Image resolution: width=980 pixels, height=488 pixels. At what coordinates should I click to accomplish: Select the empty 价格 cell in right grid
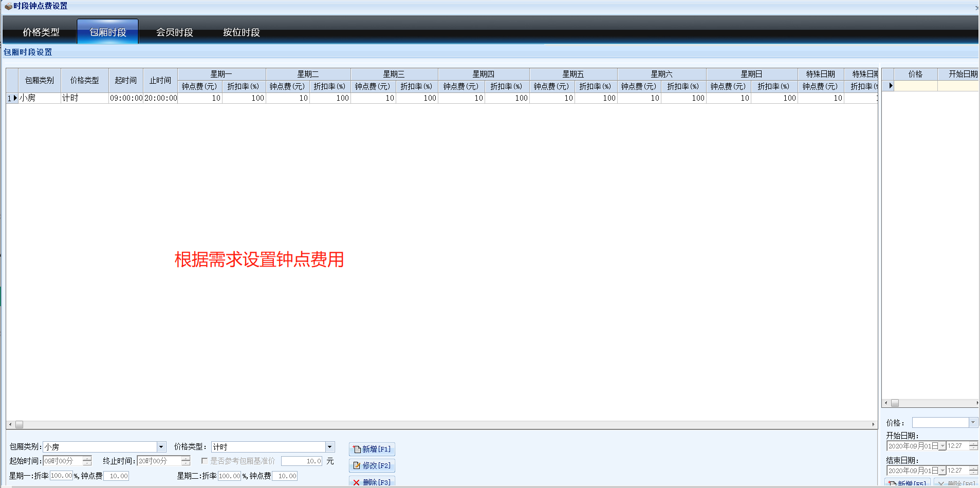click(916, 86)
